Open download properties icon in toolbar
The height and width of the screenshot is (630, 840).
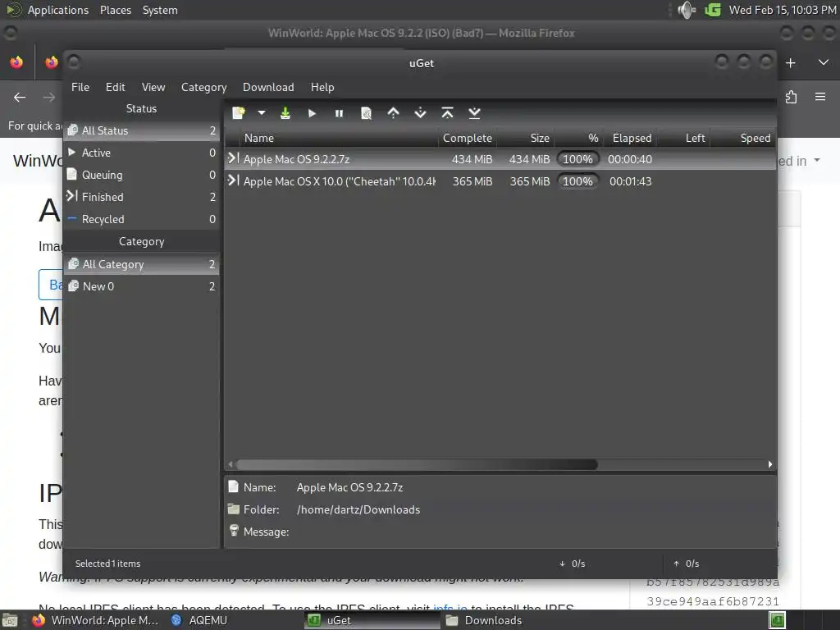click(x=367, y=113)
